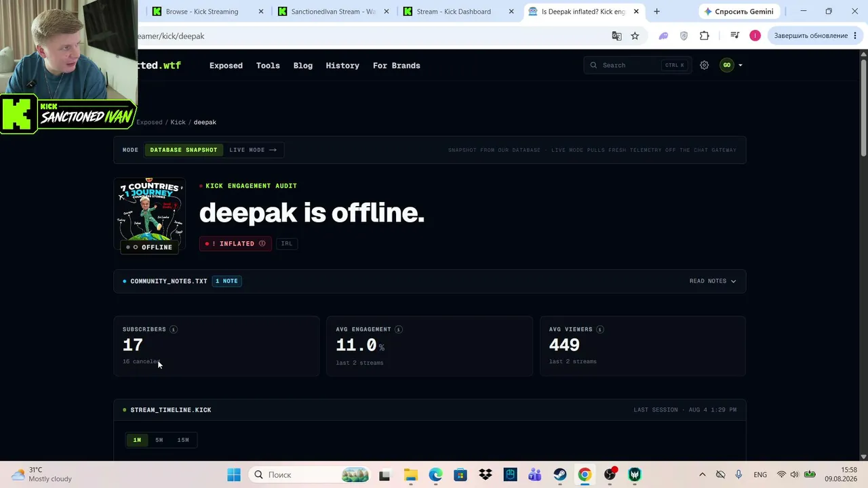The width and height of the screenshot is (868, 488).
Task: Click the Inflated status badge
Action: click(235, 243)
